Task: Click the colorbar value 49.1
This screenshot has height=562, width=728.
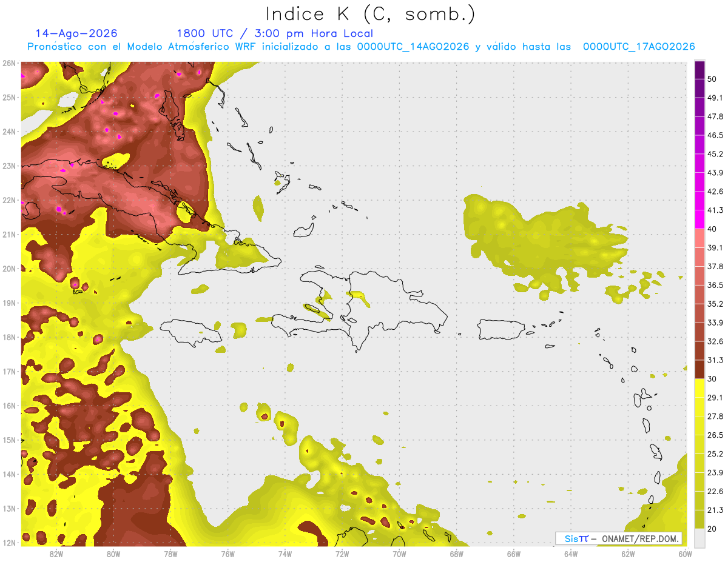Action: pyautogui.click(x=715, y=98)
